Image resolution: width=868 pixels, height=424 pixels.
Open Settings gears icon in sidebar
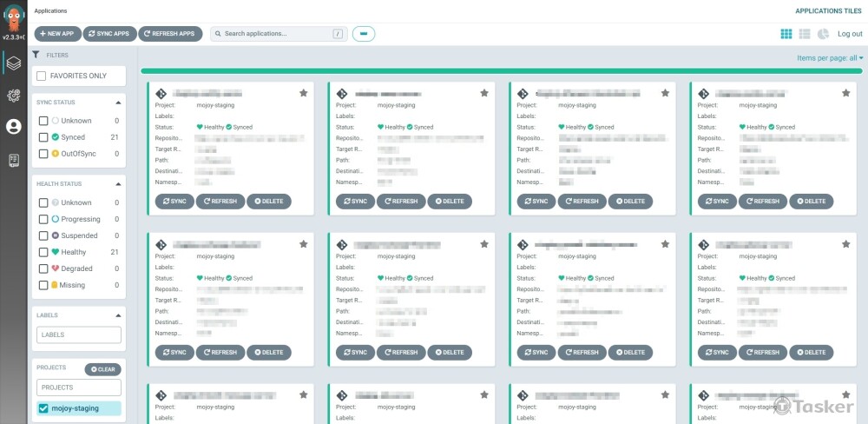coord(13,96)
